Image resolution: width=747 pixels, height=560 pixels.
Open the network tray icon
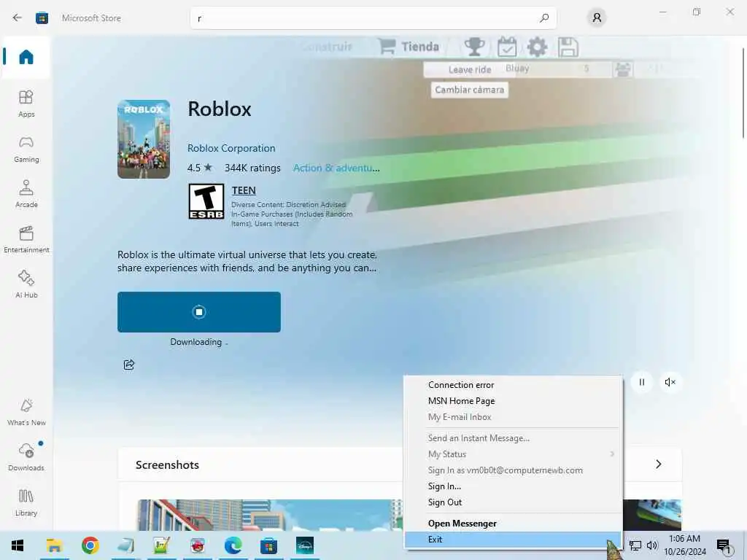coord(635,545)
